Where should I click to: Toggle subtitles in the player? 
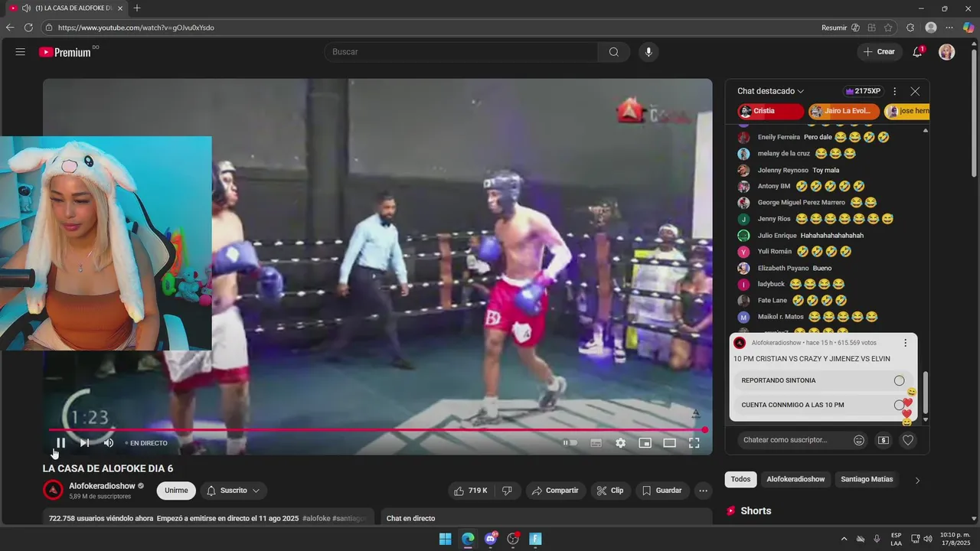pos(596,443)
